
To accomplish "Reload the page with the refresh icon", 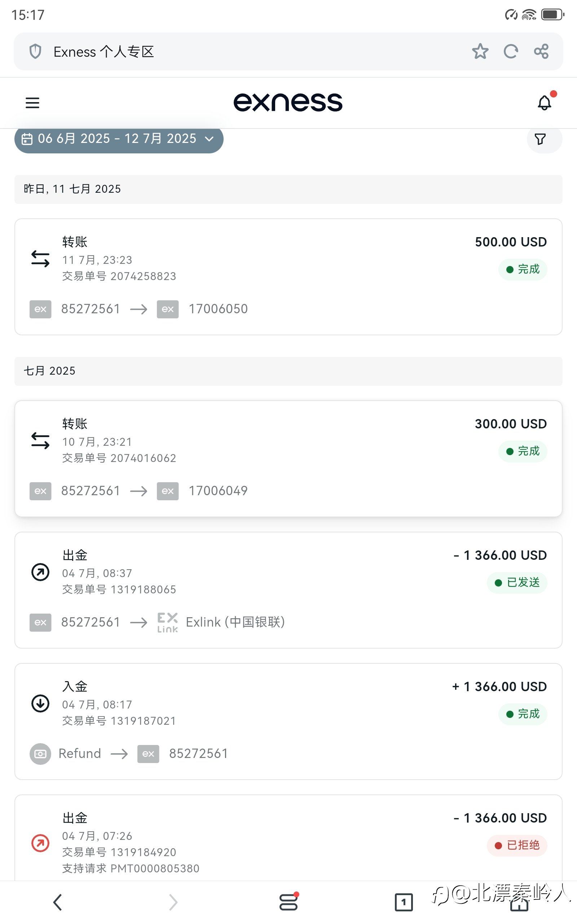I will [511, 51].
